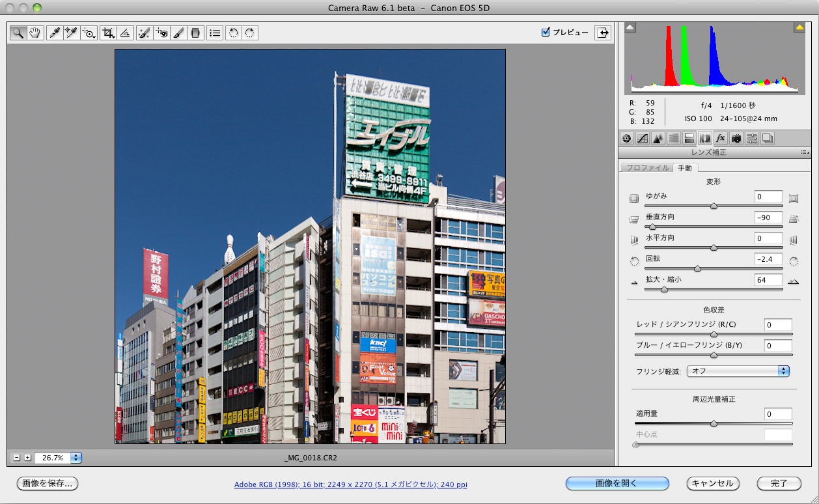
Task: Select the Red Eye Removal tool
Action: tap(161, 33)
